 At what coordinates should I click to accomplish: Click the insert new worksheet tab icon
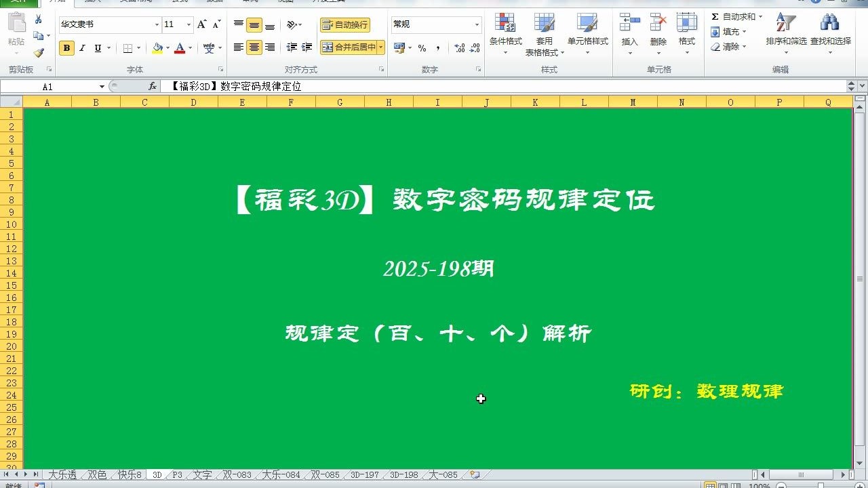475,475
